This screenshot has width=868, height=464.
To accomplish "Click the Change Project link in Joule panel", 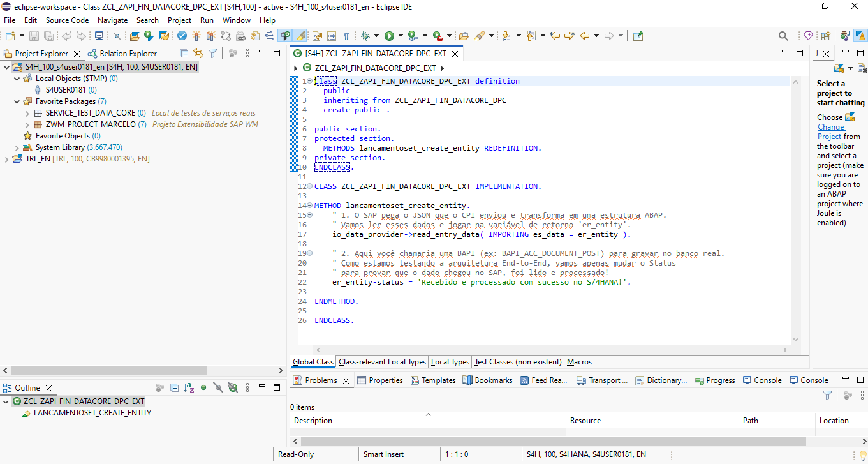I will (x=830, y=126).
